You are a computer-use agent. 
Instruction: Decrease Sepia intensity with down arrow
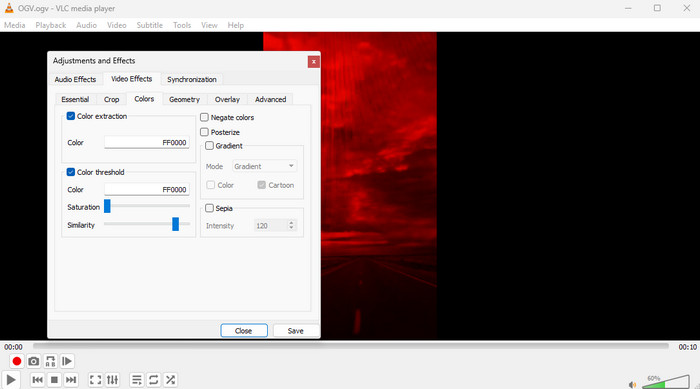tap(291, 228)
